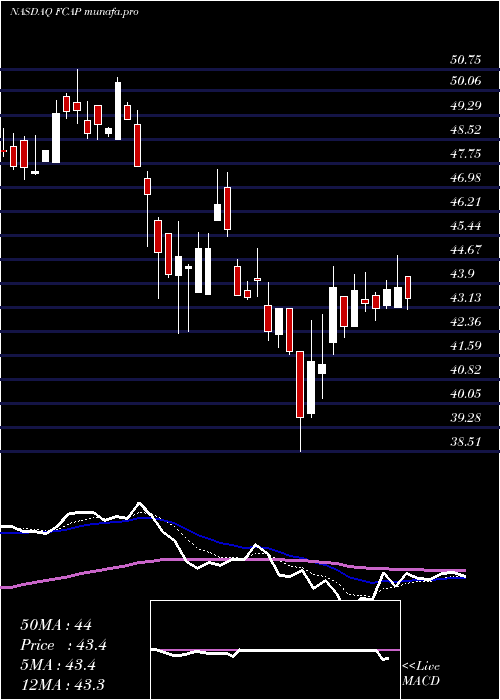
Task: Click the 47.75 price axis label
Action: pos(465,154)
